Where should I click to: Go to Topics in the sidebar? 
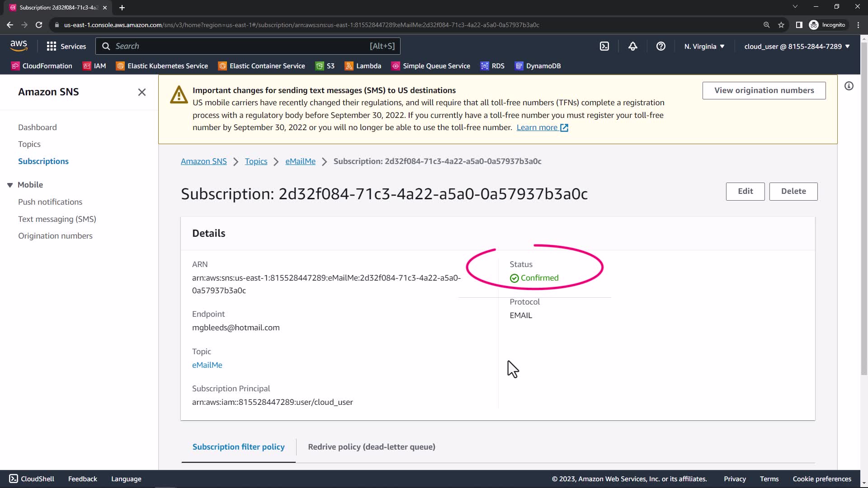point(29,144)
